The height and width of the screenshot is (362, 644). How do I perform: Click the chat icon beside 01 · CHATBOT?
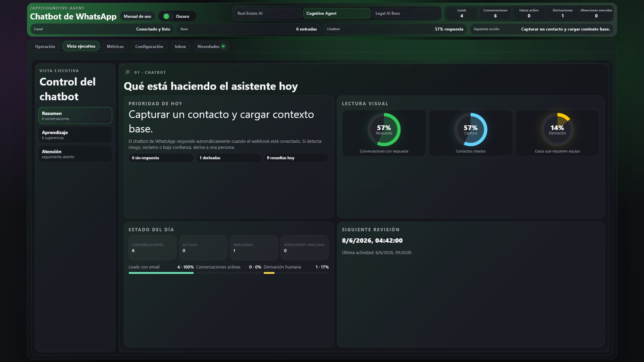[127, 72]
